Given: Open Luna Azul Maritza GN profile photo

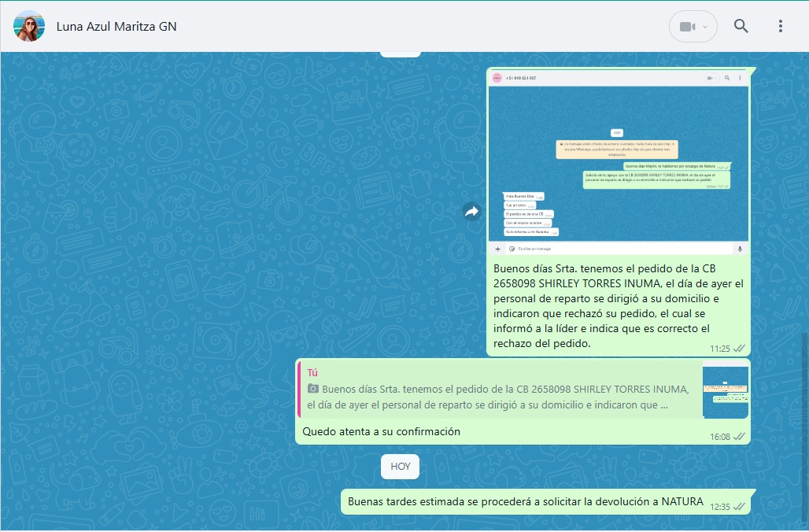Looking at the screenshot, I should pyautogui.click(x=29, y=26).
